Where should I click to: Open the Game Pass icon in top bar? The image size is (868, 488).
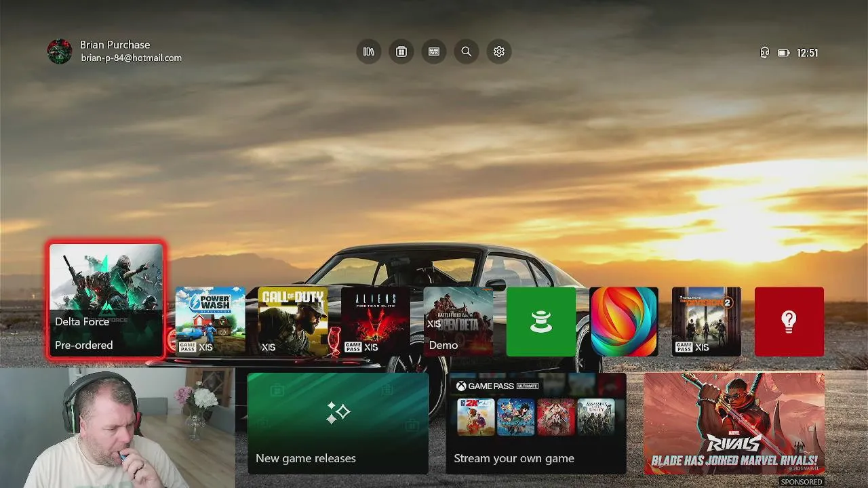coord(434,52)
